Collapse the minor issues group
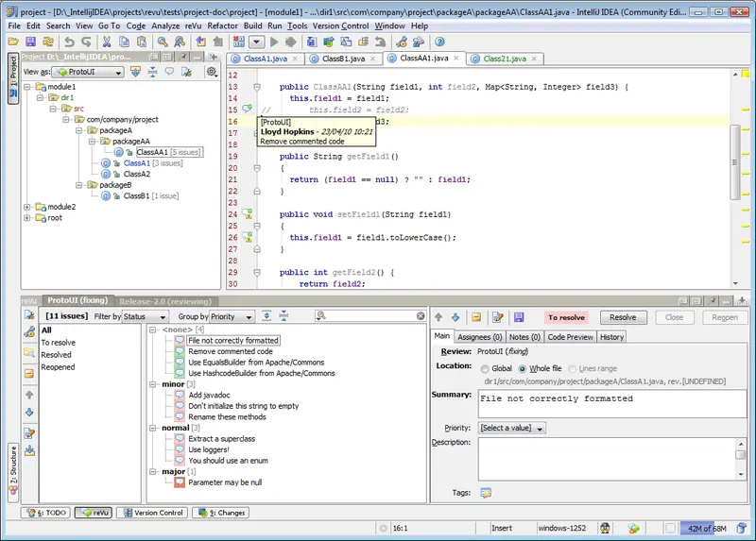Image resolution: width=756 pixels, height=541 pixels. pyautogui.click(x=152, y=385)
